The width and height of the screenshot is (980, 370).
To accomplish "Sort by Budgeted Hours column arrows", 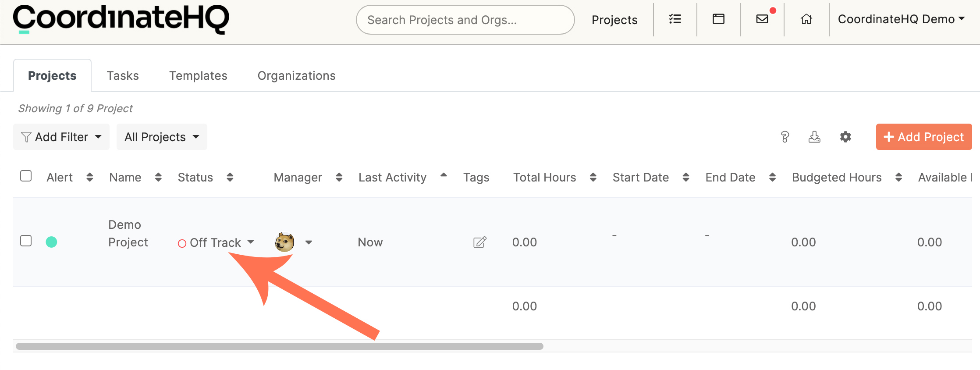I will 899,177.
